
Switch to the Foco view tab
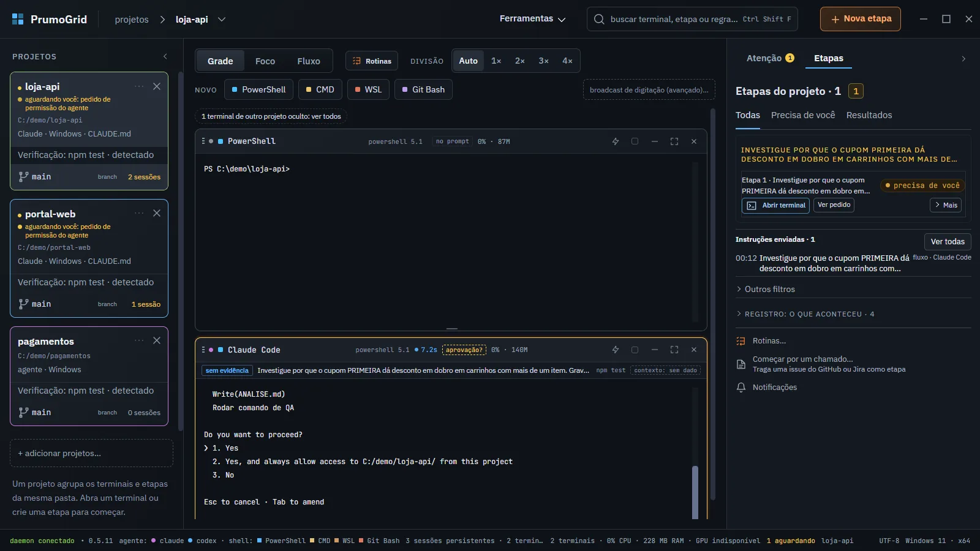pos(265,61)
